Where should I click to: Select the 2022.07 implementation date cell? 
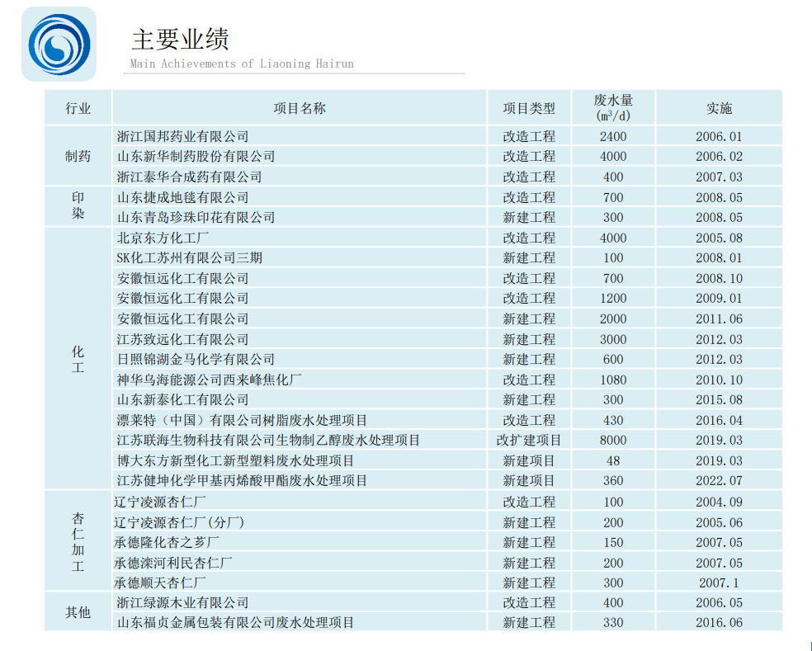(719, 480)
